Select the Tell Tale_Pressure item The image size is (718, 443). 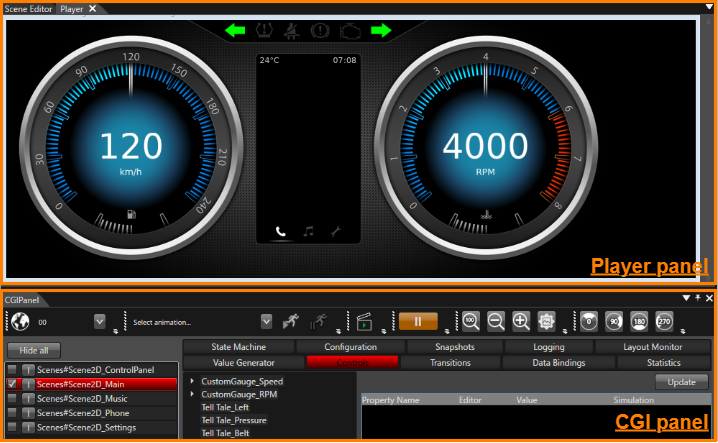[234, 420]
